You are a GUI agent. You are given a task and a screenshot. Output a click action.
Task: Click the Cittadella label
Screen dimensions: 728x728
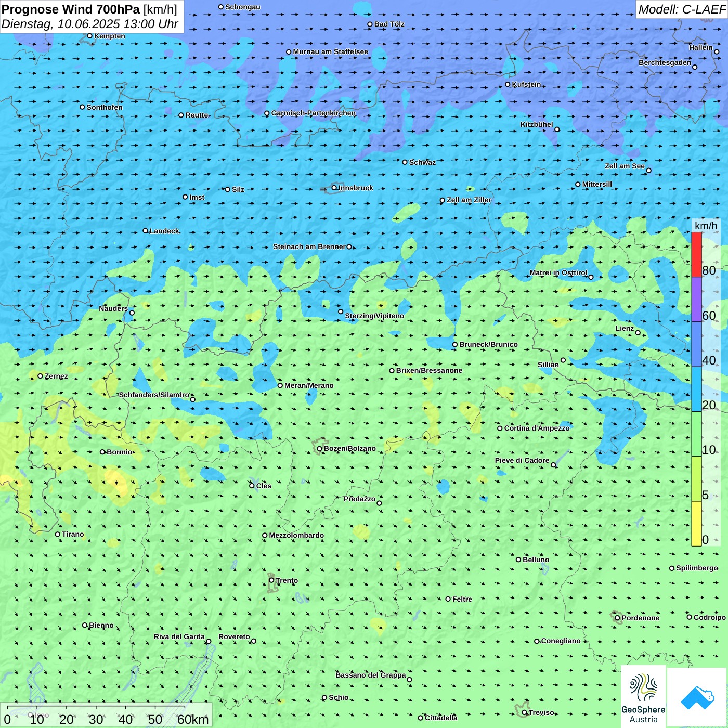click(441, 718)
